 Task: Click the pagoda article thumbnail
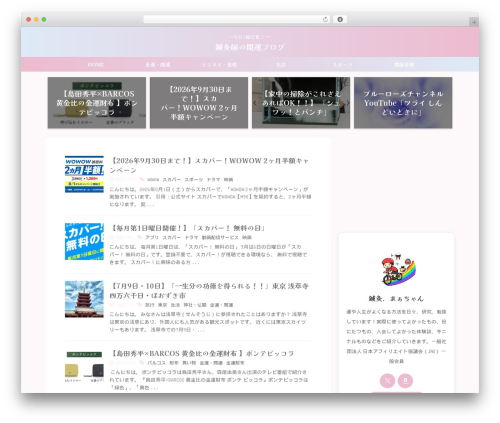[x=84, y=299]
